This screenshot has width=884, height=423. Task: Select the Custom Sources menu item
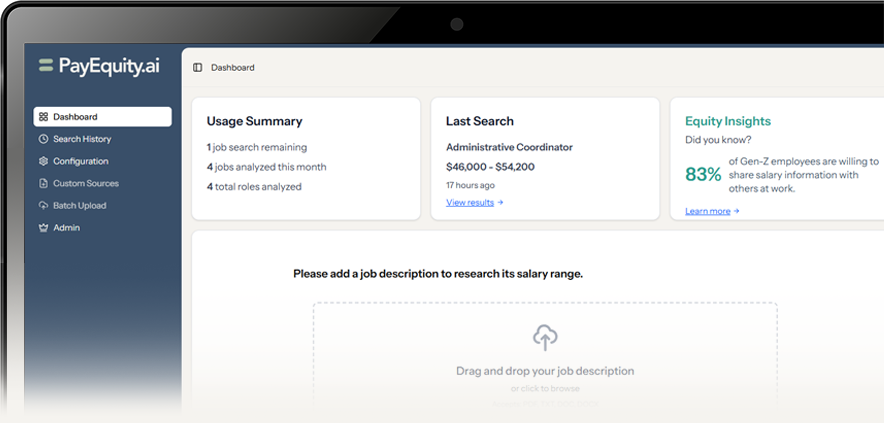tap(85, 183)
